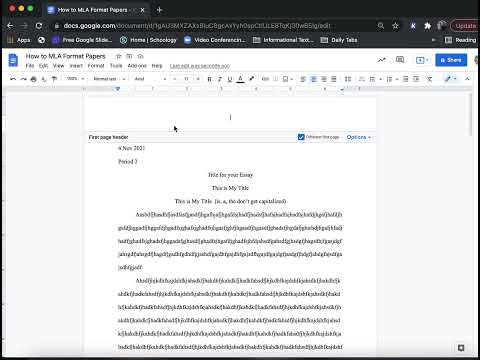
Task: Star the document
Action: point(118,56)
